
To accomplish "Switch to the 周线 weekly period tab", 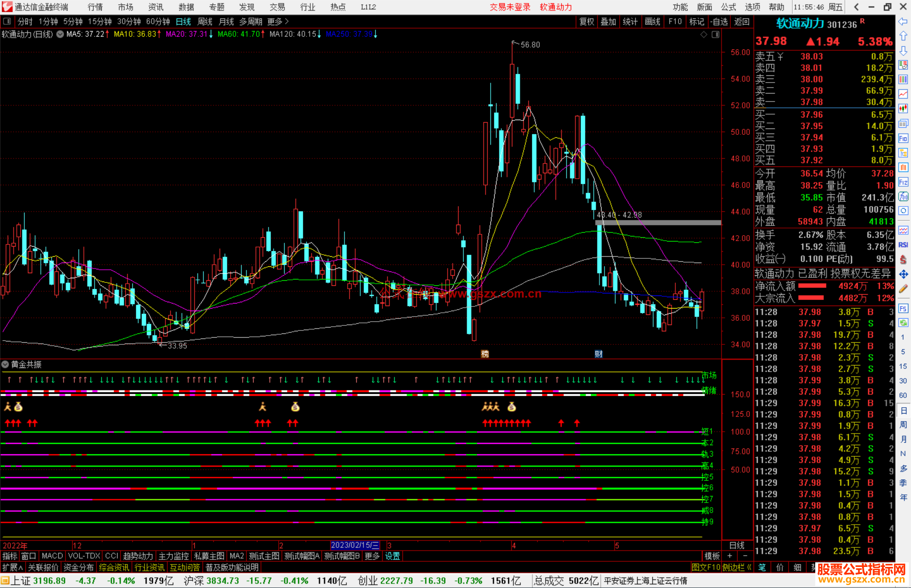I will (205, 21).
